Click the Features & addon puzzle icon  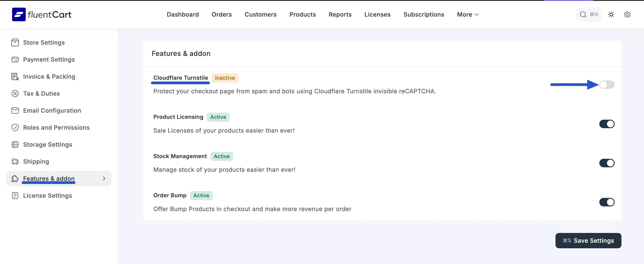[15, 179]
